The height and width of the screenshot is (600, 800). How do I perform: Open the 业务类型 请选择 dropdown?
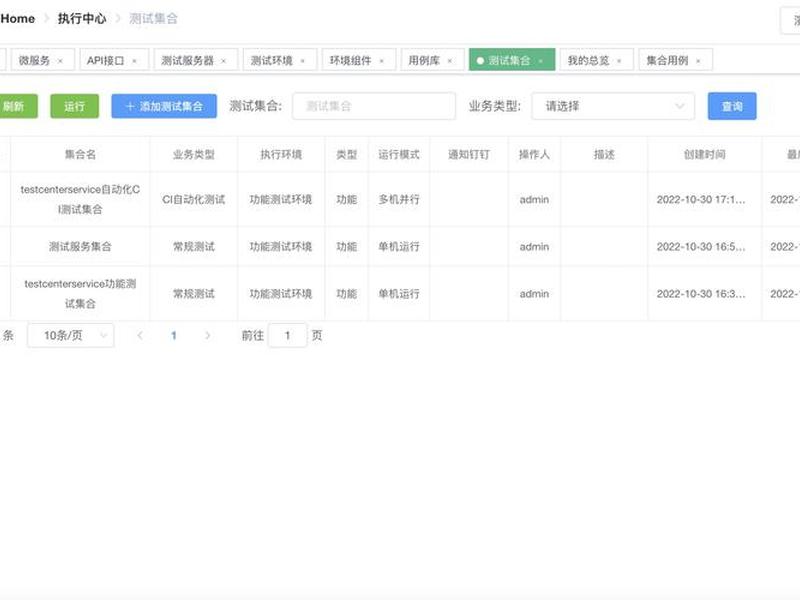coord(613,106)
